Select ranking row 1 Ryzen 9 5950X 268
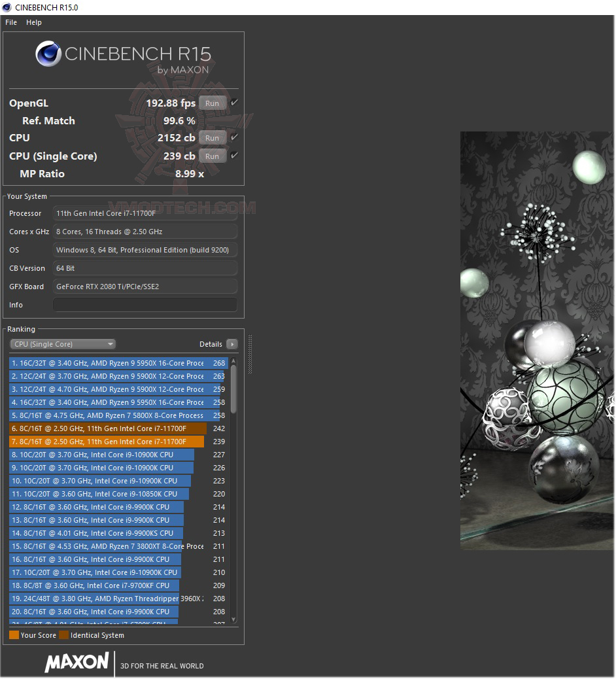 click(118, 363)
